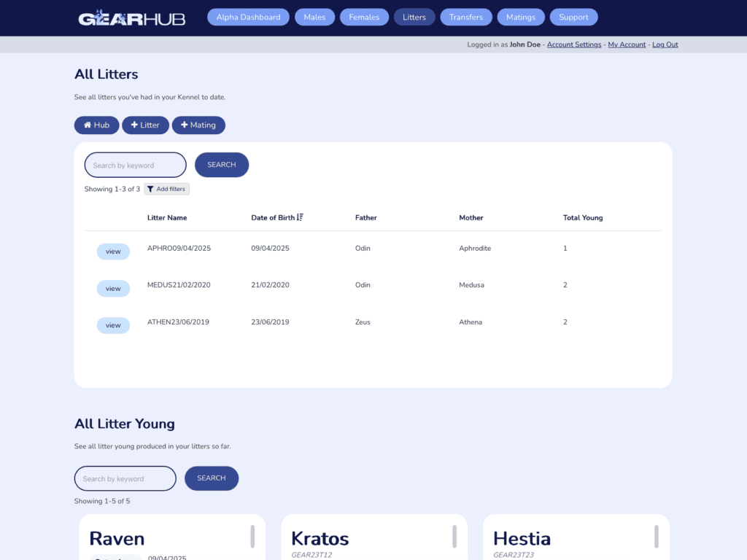The width and height of the screenshot is (747, 560).
Task: Add a new Mating
Action: 198,125
